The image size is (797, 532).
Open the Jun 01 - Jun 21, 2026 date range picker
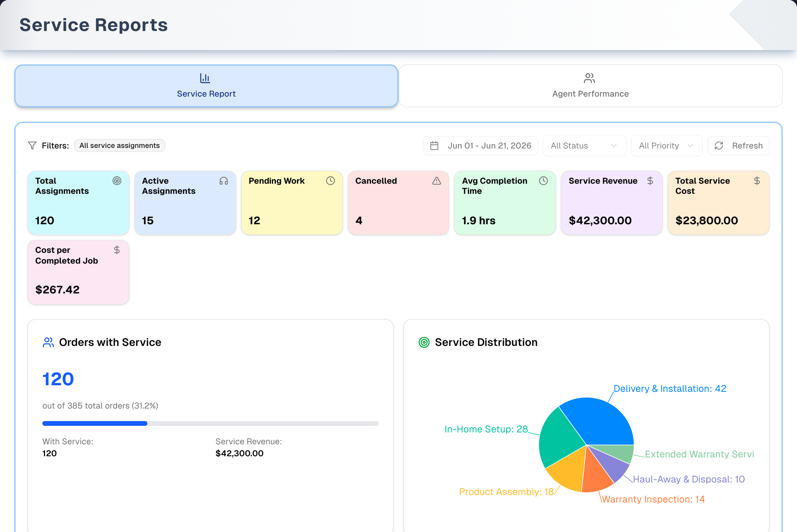481,146
